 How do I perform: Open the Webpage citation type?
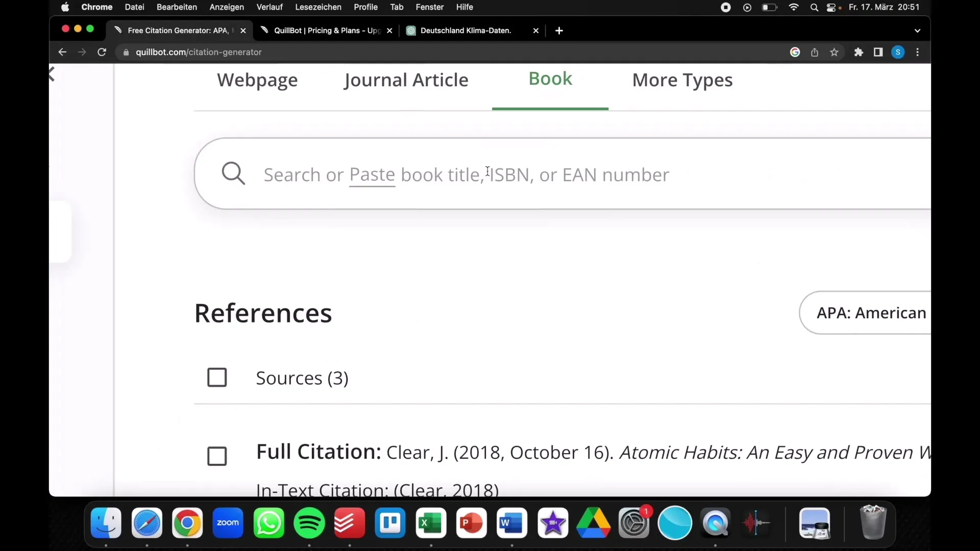pyautogui.click(x=257, y=80)
